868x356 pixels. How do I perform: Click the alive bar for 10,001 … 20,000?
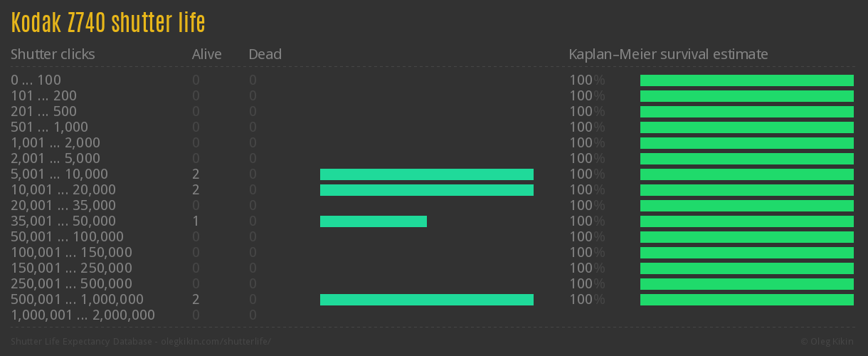(427, 190)
